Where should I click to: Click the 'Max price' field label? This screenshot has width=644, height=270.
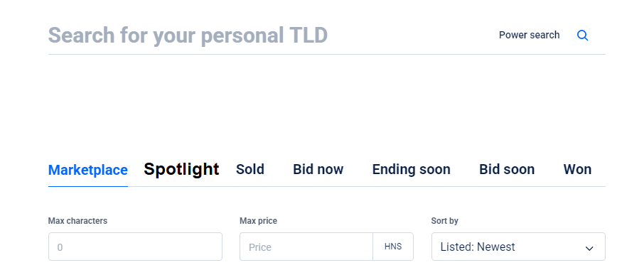click(x=258, y=221)
